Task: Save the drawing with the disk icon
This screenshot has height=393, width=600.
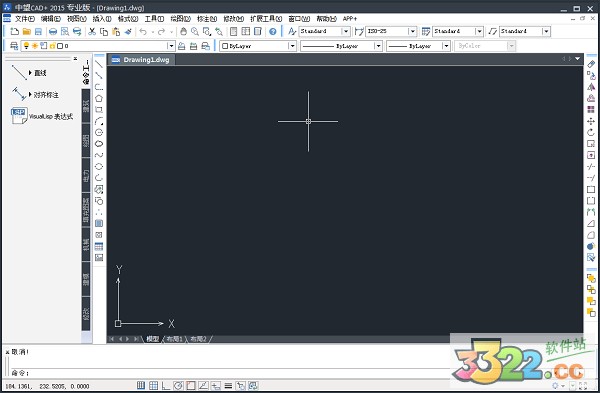Action: click(x=38, y=31)
